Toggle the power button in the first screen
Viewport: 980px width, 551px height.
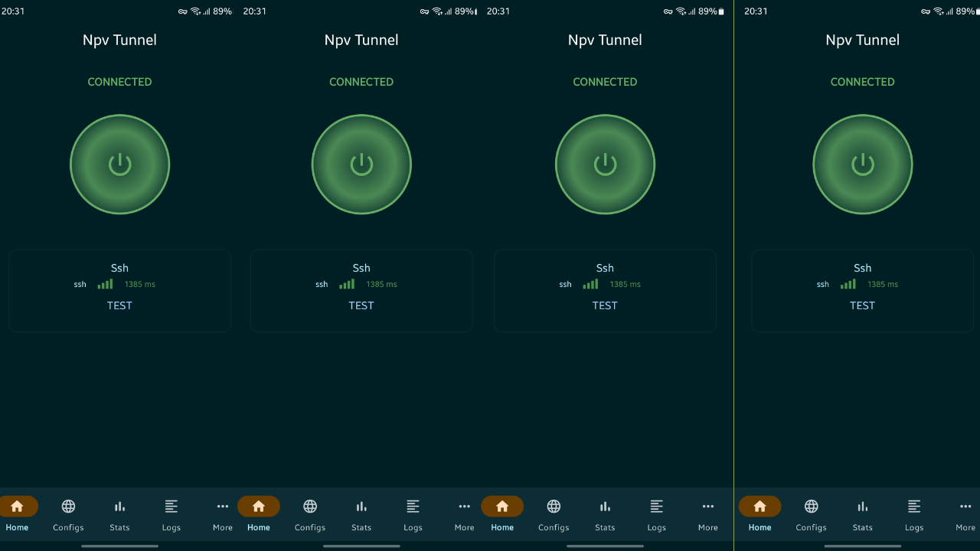coord(119,165)
